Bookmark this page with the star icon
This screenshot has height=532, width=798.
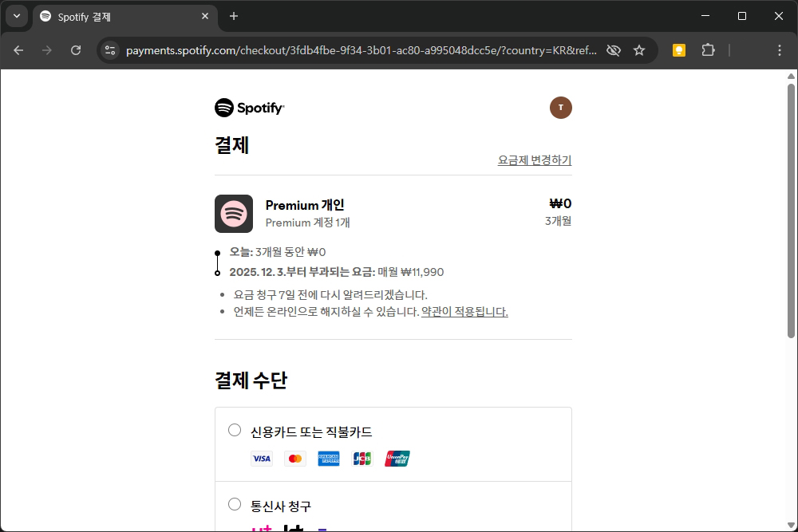639,50
